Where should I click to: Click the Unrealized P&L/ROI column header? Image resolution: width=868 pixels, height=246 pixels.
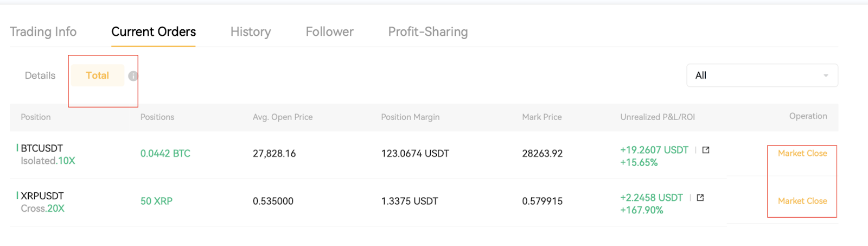[x=658, y=117]
